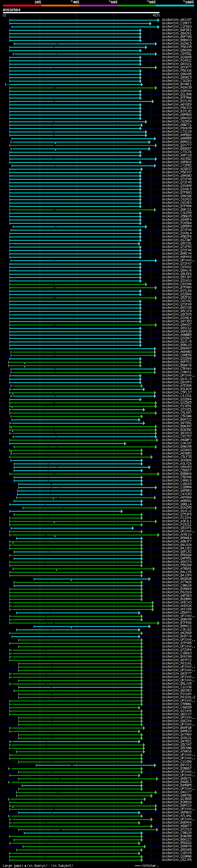This screenshot has width=197, height=868.
Task: Click hit label UniRef100_B6AFQ8
Action: coord(177,728)
